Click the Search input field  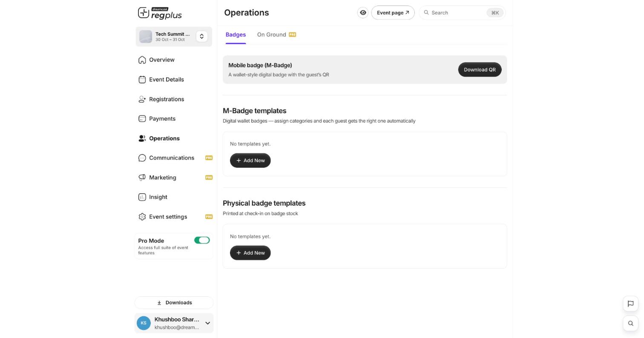[463, 13]
